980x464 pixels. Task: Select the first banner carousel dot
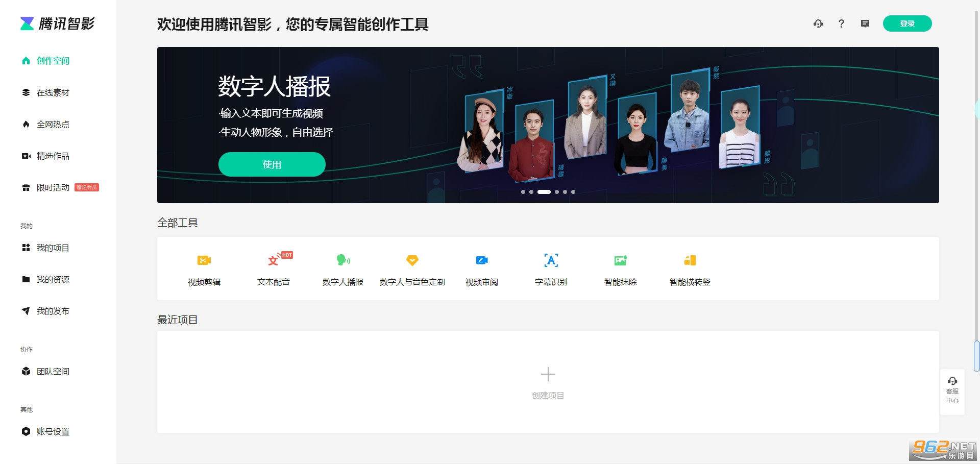(x=523, y=192)
